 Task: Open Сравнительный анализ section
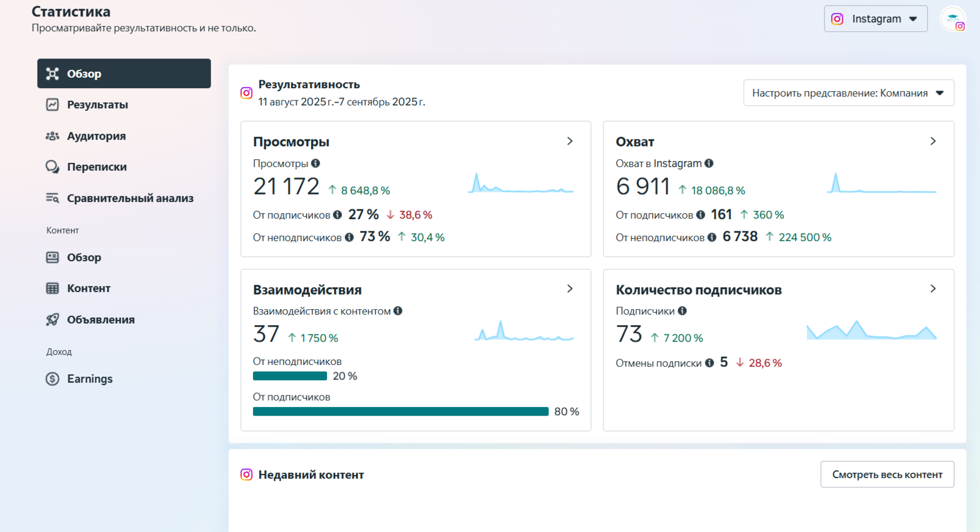click(x=130, y=198)
